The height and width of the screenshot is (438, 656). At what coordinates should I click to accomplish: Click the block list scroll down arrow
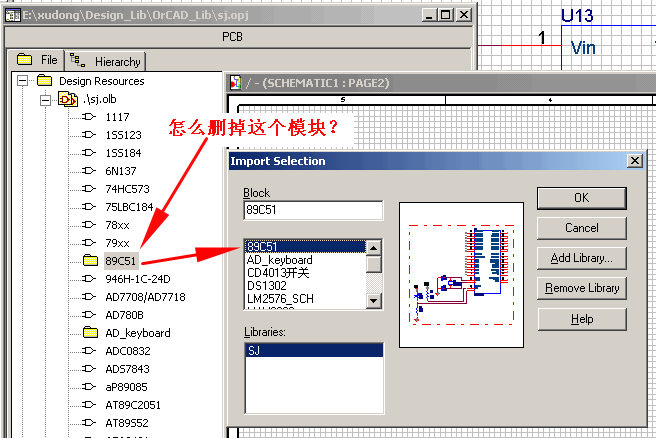[x=374, y=301]
